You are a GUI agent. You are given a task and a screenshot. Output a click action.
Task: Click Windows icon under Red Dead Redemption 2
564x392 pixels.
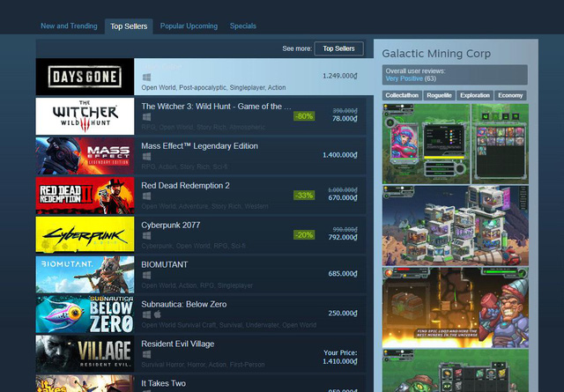coord(146,196)
